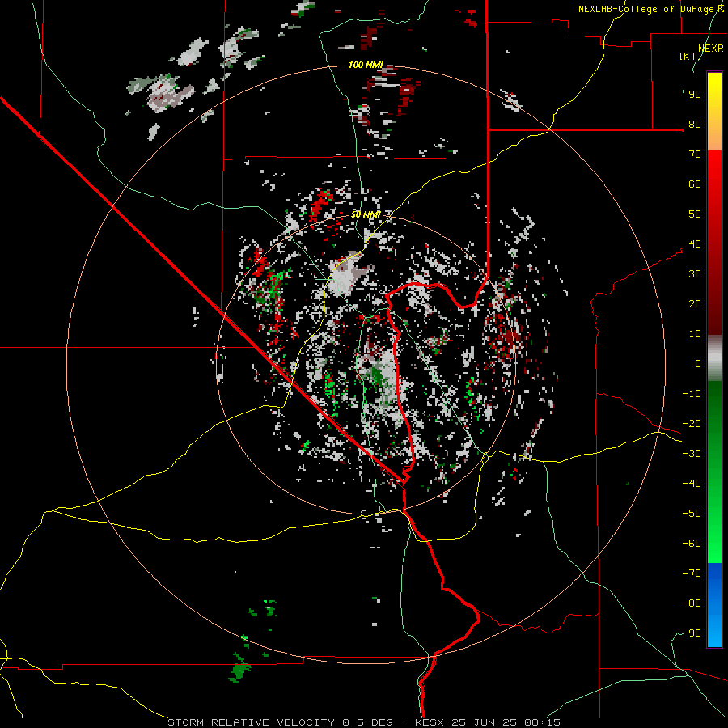
Task: Click the -90 value on the velocity scale
Action: (x=692, y=633)
